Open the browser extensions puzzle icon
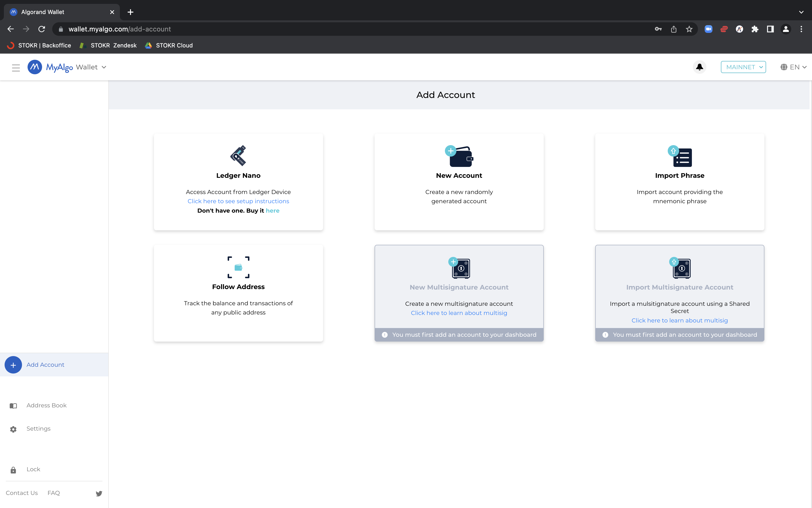 point(755,29)
